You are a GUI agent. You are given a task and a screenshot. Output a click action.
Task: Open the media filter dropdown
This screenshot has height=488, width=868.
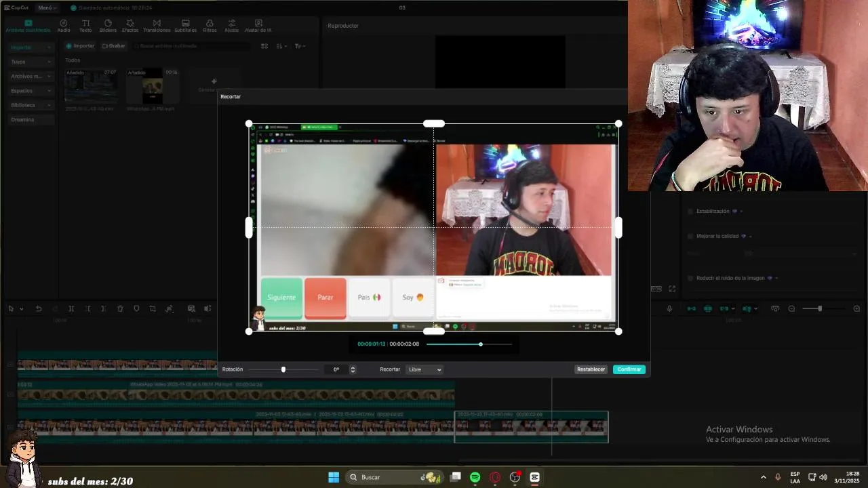300,46
